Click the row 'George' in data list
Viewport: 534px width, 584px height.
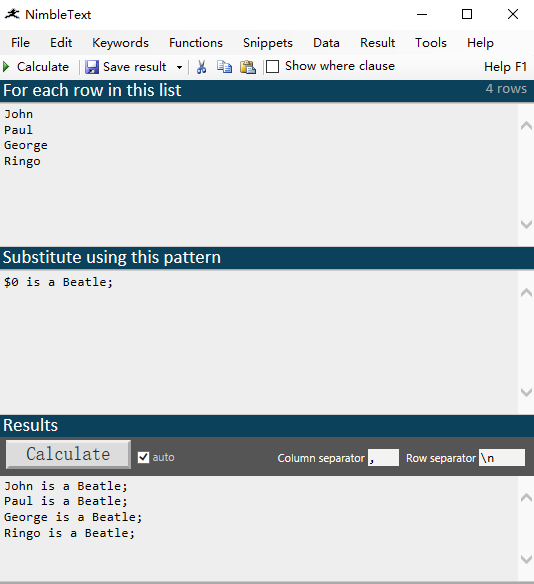(x=26, y=146)
